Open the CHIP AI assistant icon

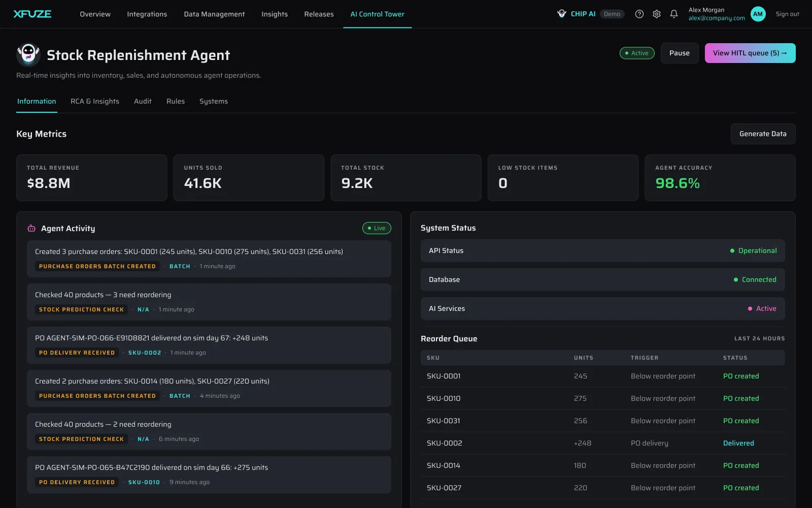point(562,14)
